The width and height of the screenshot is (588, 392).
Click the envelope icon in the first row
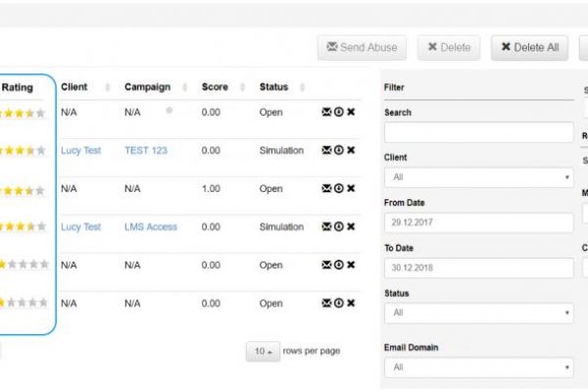point(327,113)
